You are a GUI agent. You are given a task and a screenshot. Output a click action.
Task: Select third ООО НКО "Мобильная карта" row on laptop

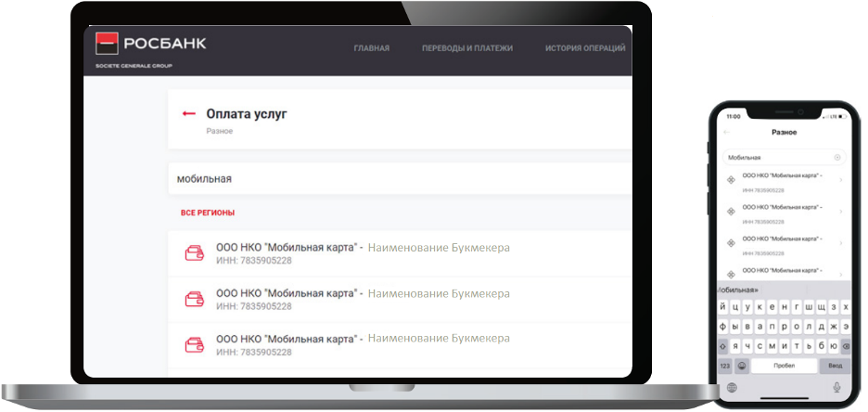[400, 345]
